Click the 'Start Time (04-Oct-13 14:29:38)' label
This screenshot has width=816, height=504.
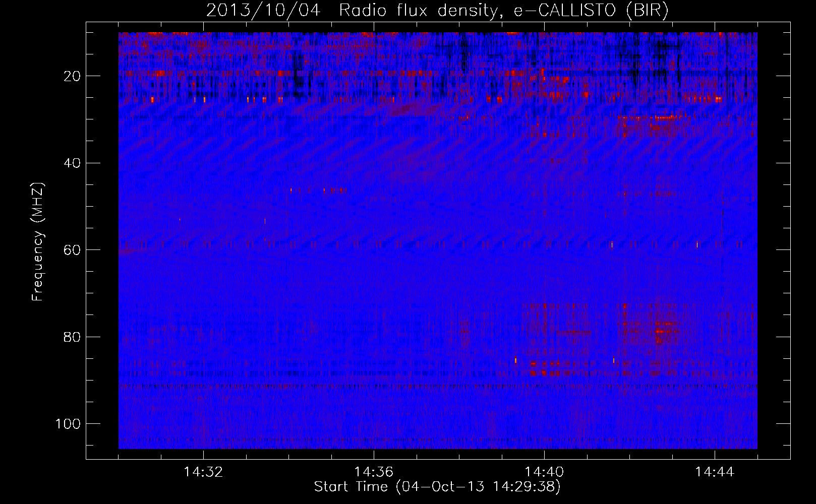click(x=437, y=487)
